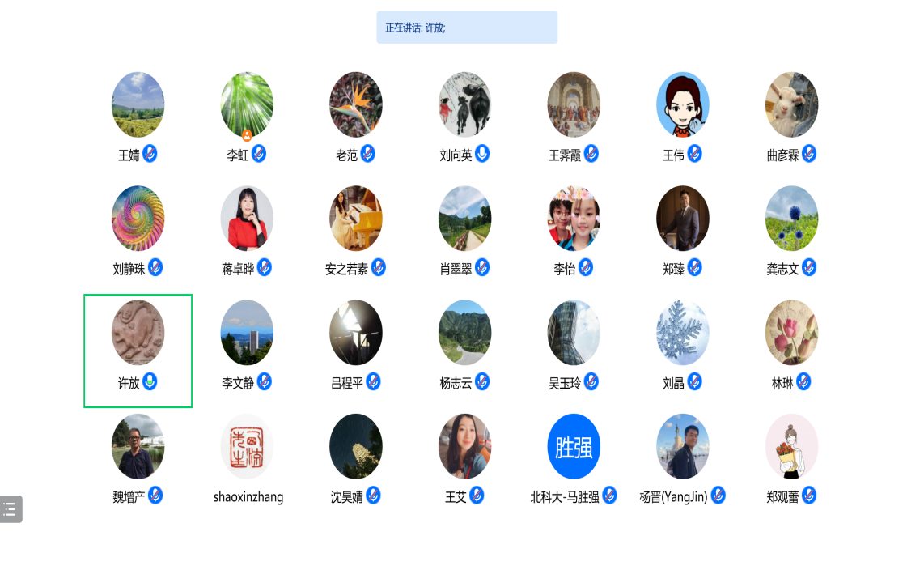Click the muted mic icon beside 郑观蕾
The height and width of the screenshot is (587, 924).
tap(809, 495)
